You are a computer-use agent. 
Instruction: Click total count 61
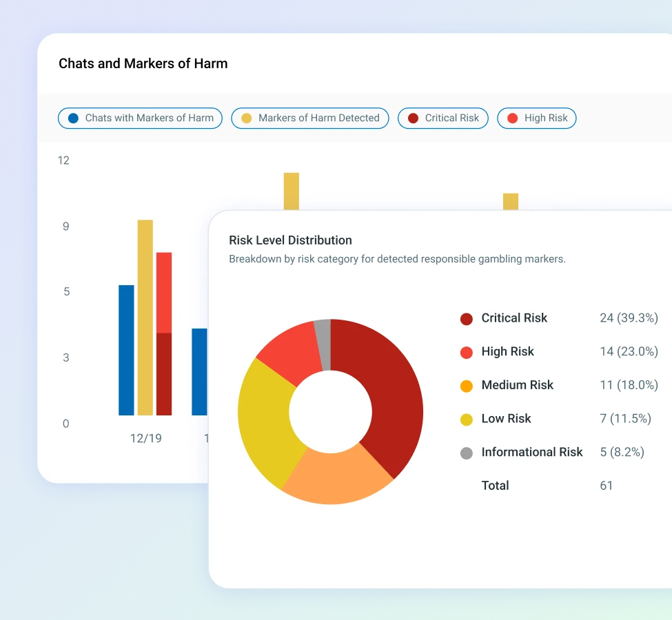pos(606,486)
